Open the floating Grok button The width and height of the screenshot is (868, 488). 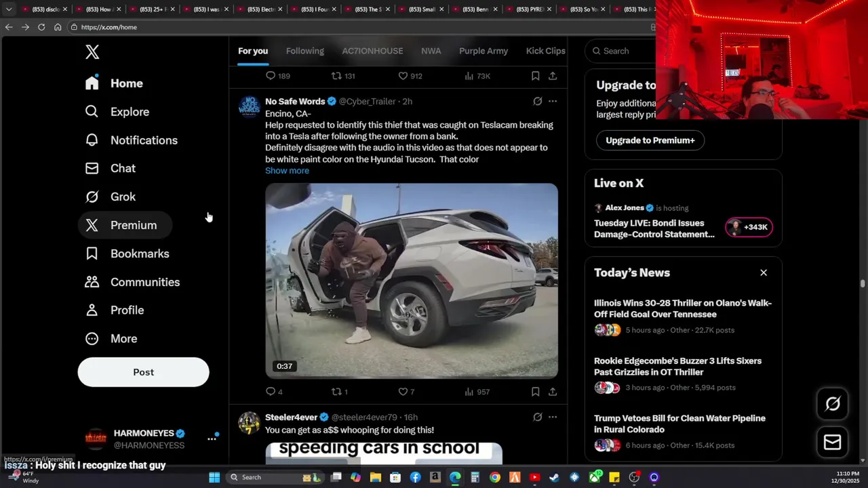[833, 404]
